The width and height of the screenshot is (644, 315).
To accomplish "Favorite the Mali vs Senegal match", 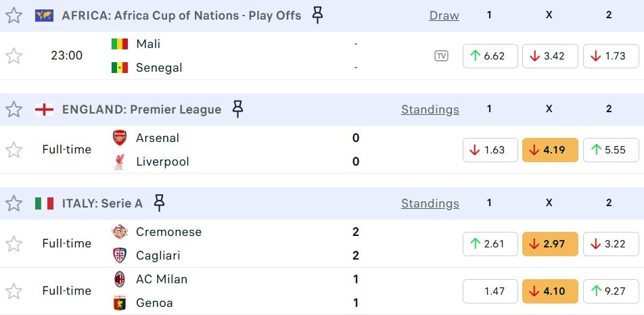I will (14, 55).
